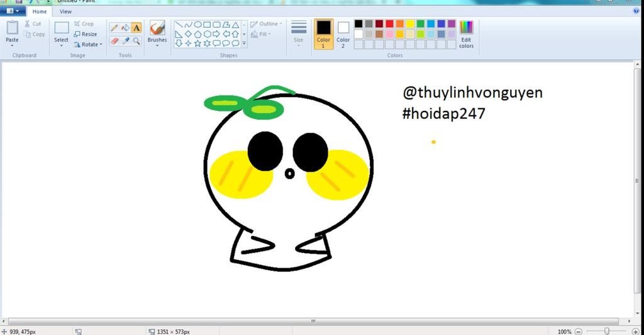The height and width of the screenshot is (335, 644).
Task: Click the zoom in plus button
Action: coord(635,331)
